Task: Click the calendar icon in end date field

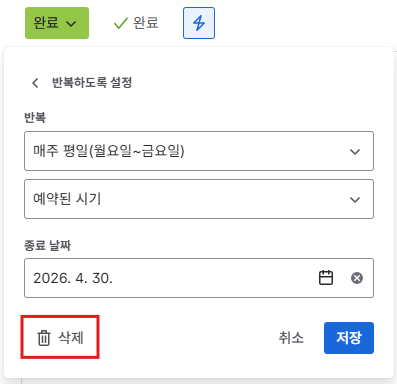Action: tap(326, 278)
